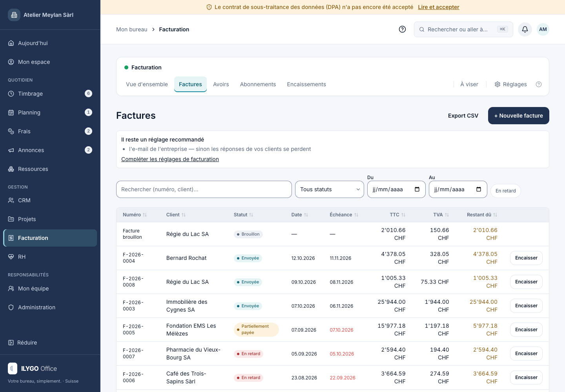
Task: Click the help icon beside Réglages
Action: pyautogui.click(x=539, y=84)
